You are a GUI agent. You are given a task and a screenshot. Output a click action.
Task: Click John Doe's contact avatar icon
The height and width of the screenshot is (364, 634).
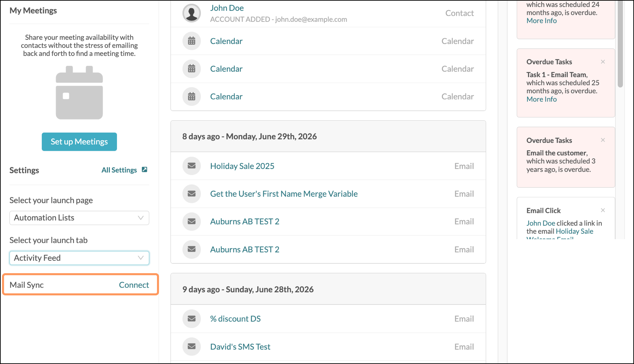tap(192, 13)
